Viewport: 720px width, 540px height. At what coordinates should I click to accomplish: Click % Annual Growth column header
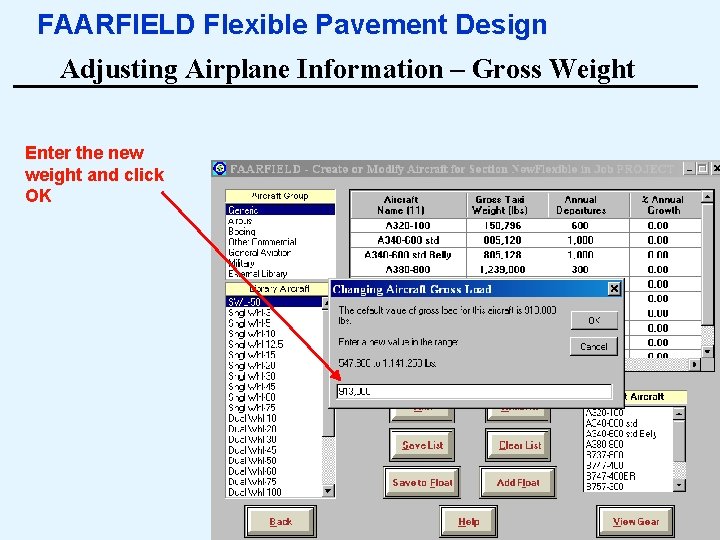click(664, 205)
